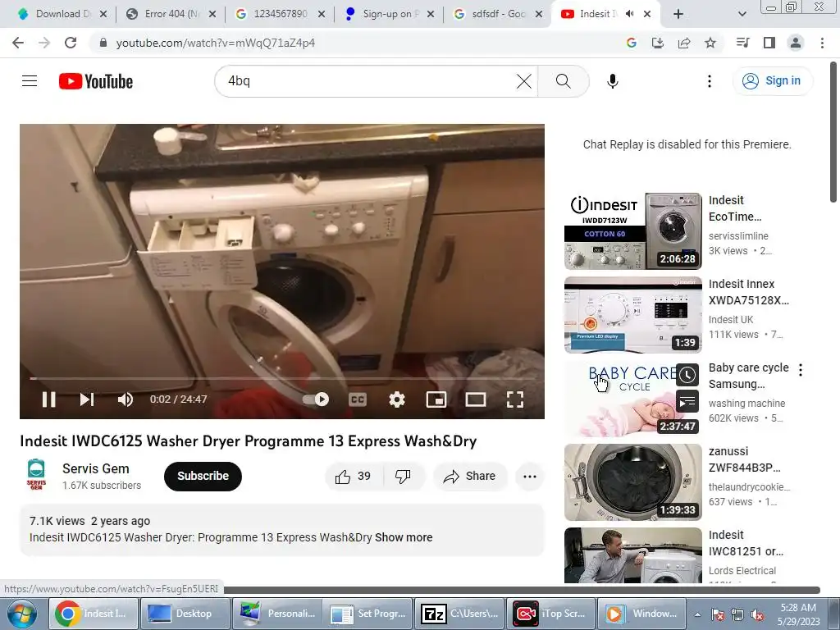Dislike this video
This screenshot has height=630, width=840.
(403, 477)
